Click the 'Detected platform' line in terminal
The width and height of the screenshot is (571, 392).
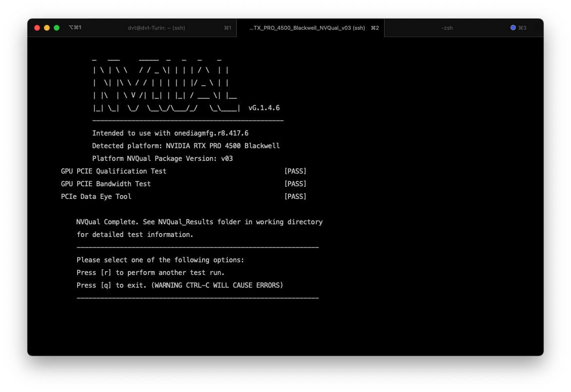(185, 146)
